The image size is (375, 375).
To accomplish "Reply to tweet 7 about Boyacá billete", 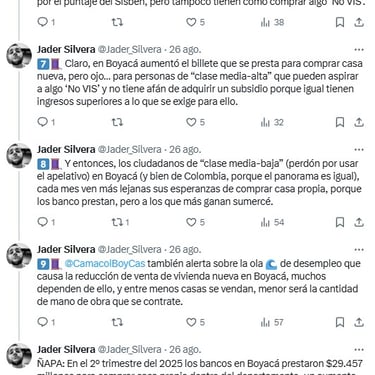I will point(46,122).
